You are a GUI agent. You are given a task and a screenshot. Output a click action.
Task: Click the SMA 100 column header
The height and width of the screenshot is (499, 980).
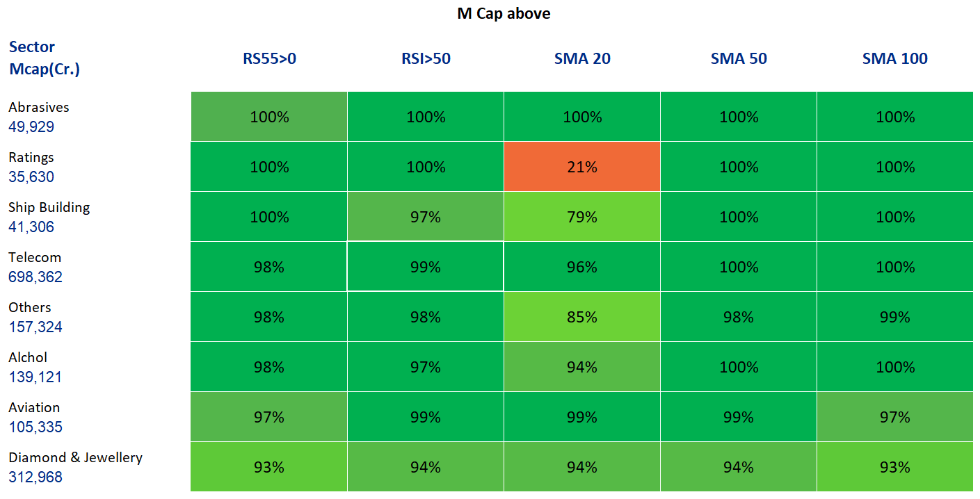(x=895, y=59)
